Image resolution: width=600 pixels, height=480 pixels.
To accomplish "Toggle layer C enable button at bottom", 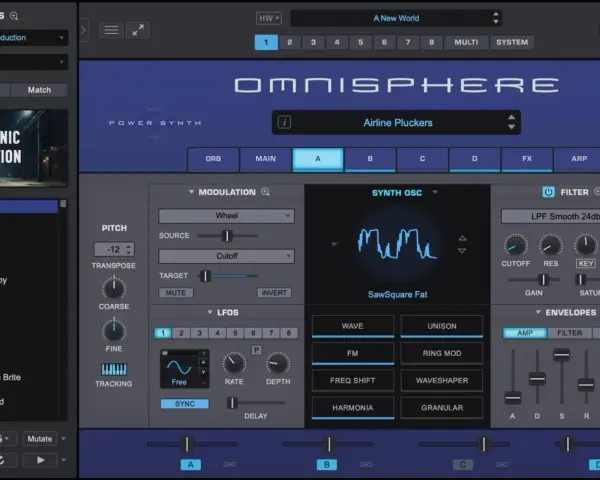I will [x=463, y=465].
